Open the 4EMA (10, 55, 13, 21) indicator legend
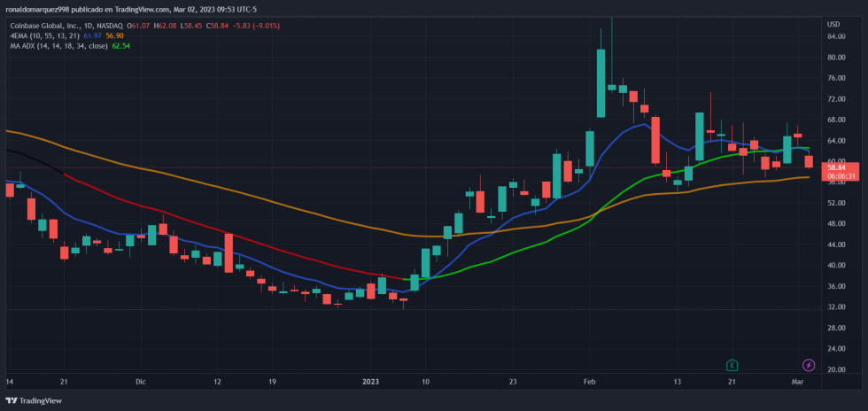The height and width of the screenshot is (411, 868). tap(46, 35)
